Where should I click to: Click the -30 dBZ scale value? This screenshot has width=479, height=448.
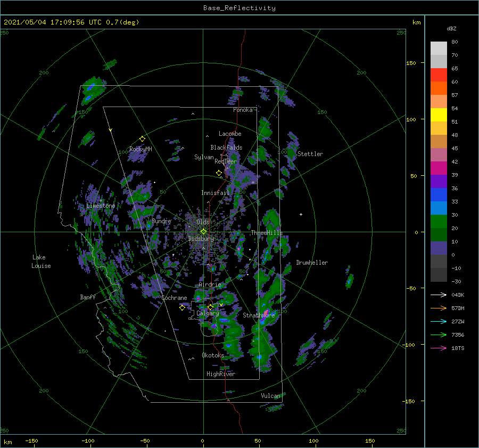click(456, 281)
